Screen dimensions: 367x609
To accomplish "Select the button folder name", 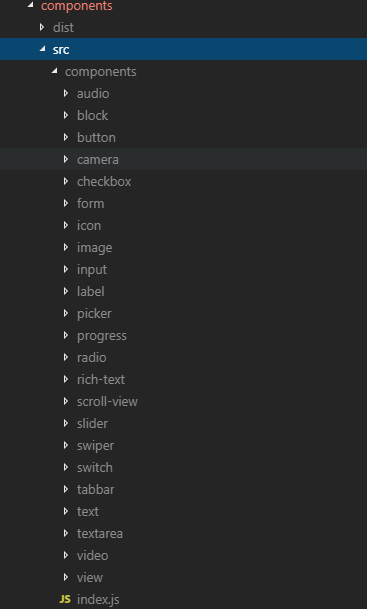I will coord(96,137).
